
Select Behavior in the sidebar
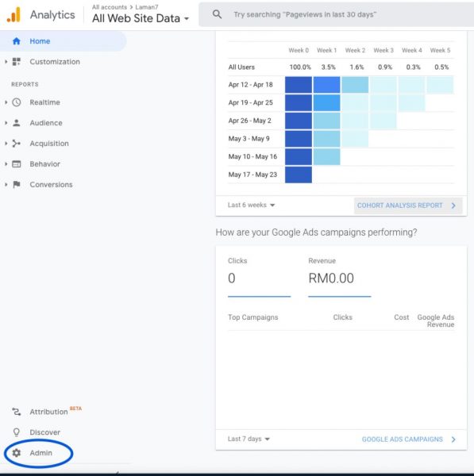[x=44, y=164]
